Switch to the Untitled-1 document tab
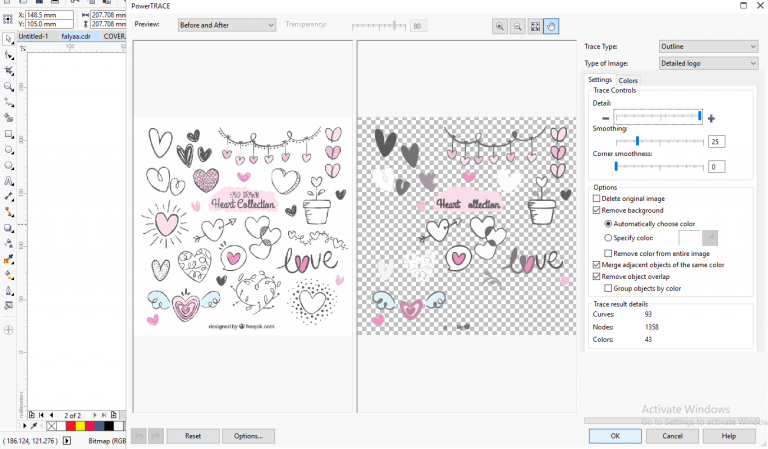The height and width of the screenshot is (449, 768). [x=33, y=36]
